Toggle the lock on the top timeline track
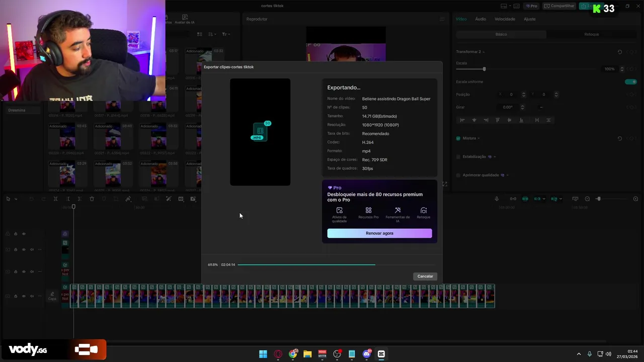Screen dimensions: 644x362 coord(16,234)
